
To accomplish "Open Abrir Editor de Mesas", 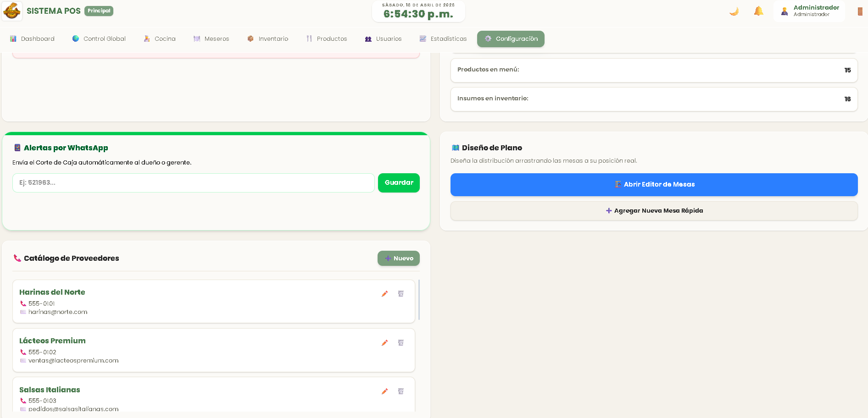I will (x=654, y=184).
